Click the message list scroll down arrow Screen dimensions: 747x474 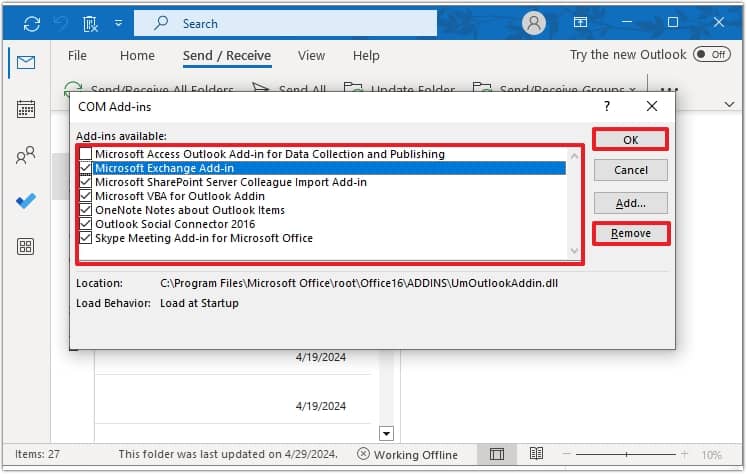(386, 434)
